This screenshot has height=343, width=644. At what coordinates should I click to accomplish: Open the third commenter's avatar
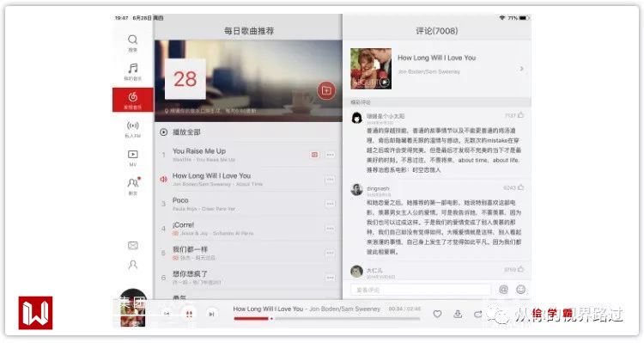[x=357, y=272]
